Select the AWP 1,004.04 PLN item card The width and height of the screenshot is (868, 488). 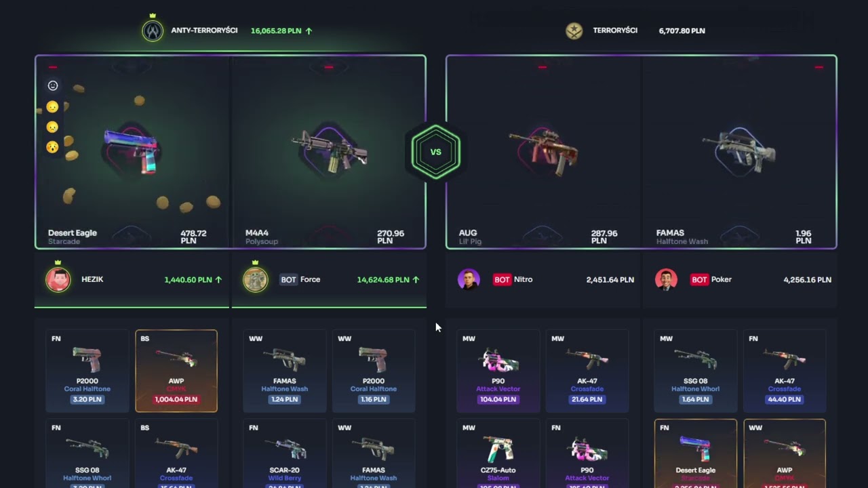176,371
